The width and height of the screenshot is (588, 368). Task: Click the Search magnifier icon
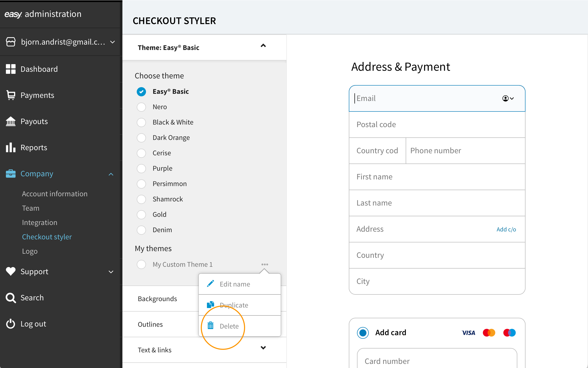pyautogui.click(x=11, y=298)
